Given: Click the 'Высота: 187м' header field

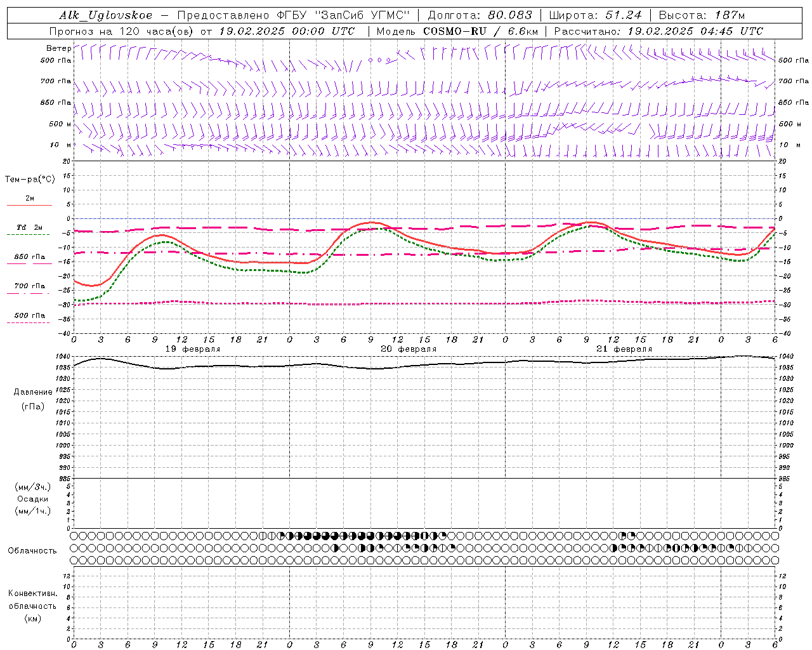Looking at the screenshot, I should coord(702,15).
